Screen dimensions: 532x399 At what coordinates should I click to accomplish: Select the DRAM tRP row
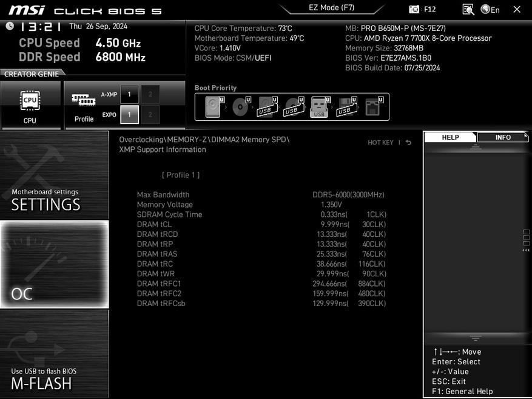[261, 244]
